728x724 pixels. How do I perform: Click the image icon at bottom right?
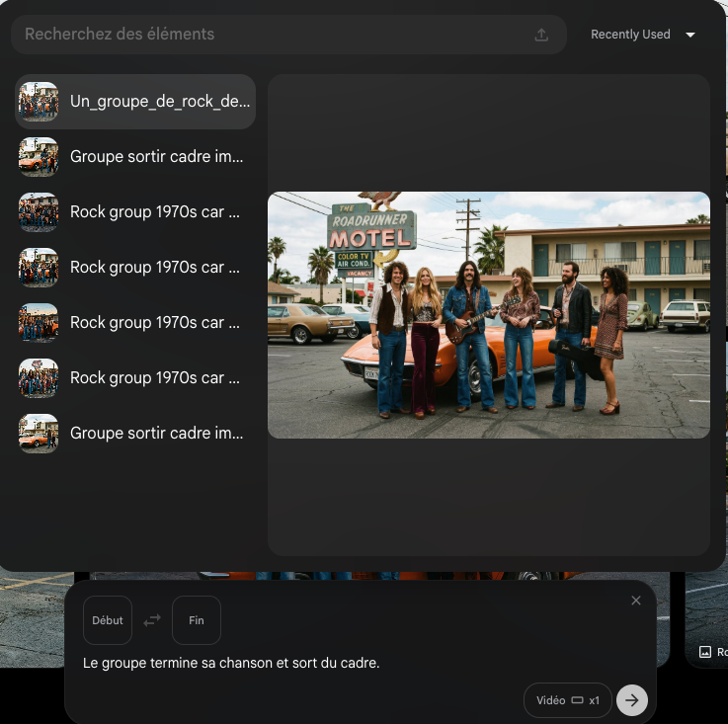click(705, 652)
